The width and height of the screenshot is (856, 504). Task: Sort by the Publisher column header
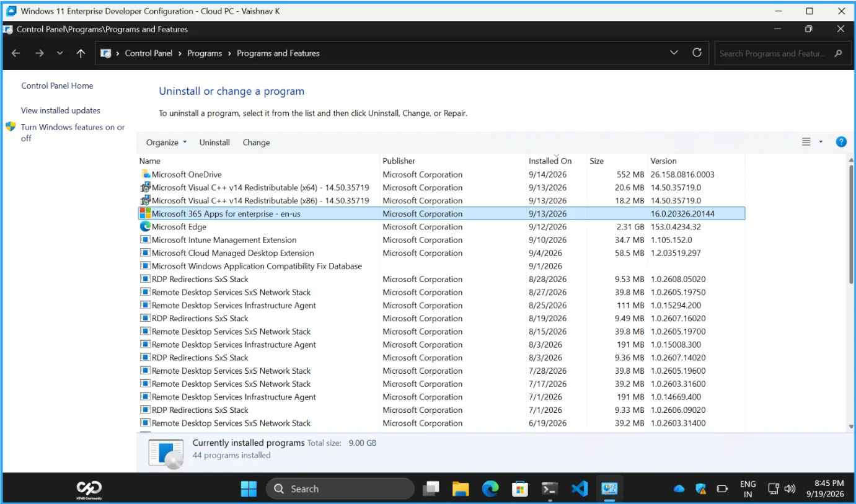399,161
